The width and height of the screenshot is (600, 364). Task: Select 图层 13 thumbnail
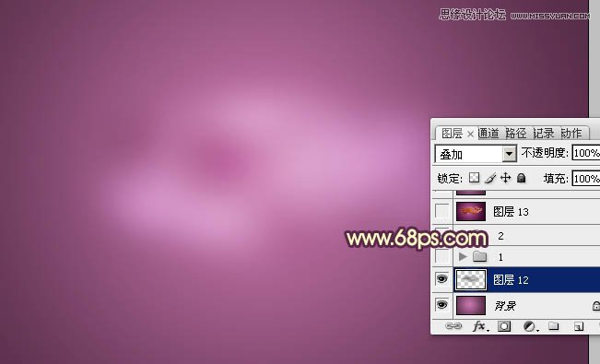pyautogui.click(x=471, y=211)
